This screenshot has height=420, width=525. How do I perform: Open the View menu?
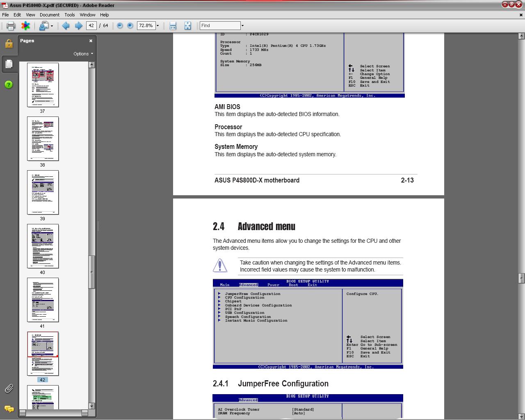coord(30,15)
